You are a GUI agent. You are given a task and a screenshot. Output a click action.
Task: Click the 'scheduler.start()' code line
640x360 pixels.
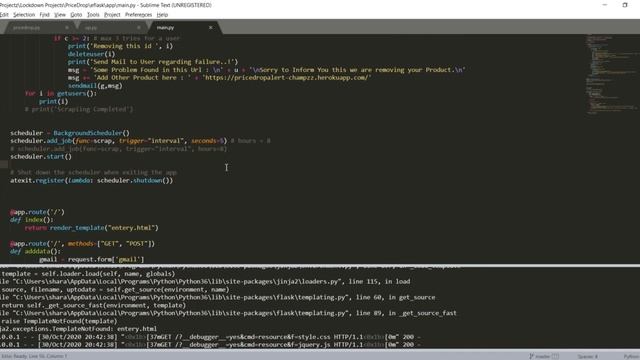tap(41, 157)
